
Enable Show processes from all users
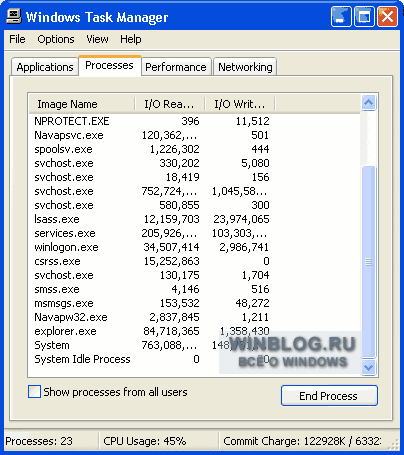[34, 392]
